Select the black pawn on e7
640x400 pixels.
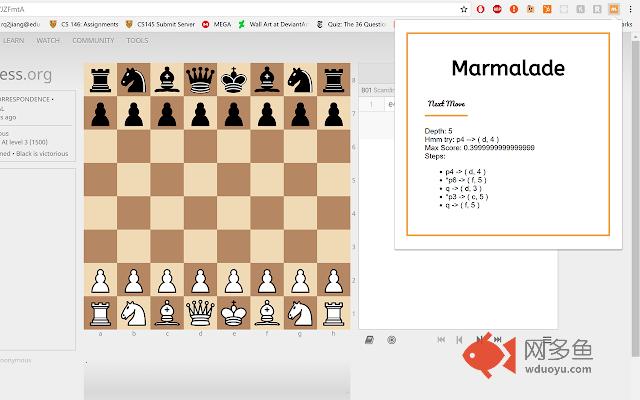[x=233, y=113]
